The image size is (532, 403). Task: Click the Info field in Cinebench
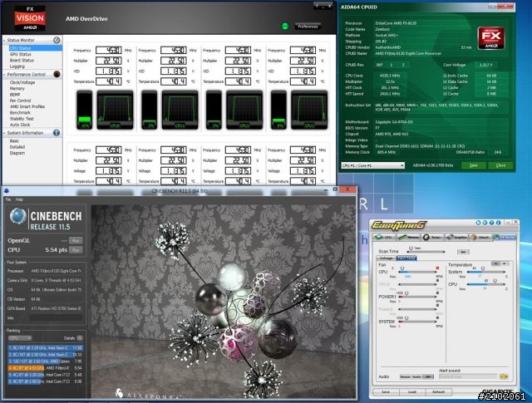[56, 318]
